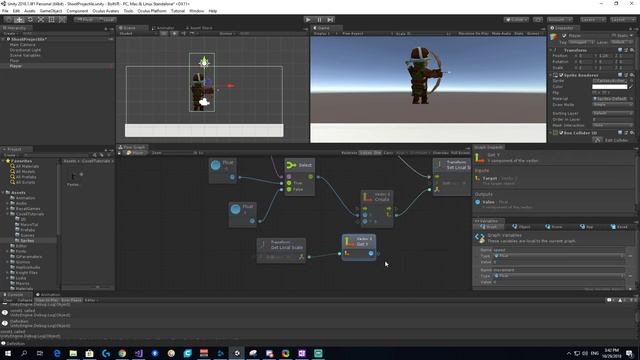
Task: Click the Play button
Action: (x=308, y=20)
